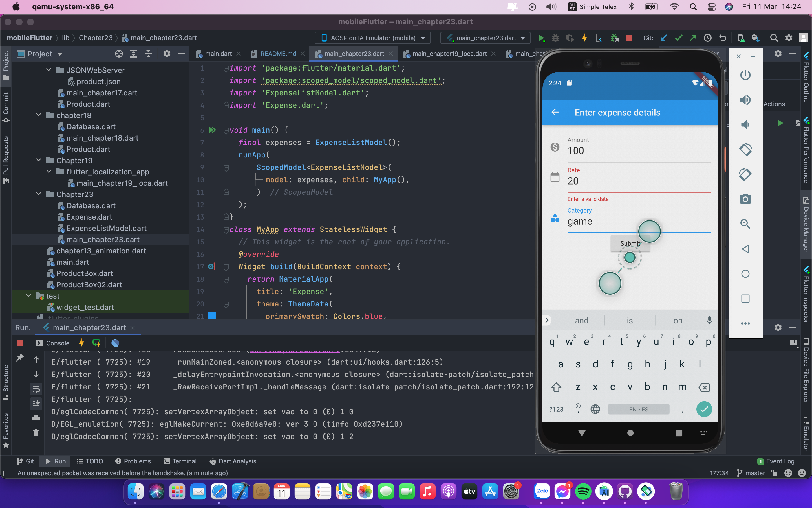The height and width of the screenshot is (508, 812).
Task: Click emulator overview square button in sidebar
Action: tap(745, 299)
